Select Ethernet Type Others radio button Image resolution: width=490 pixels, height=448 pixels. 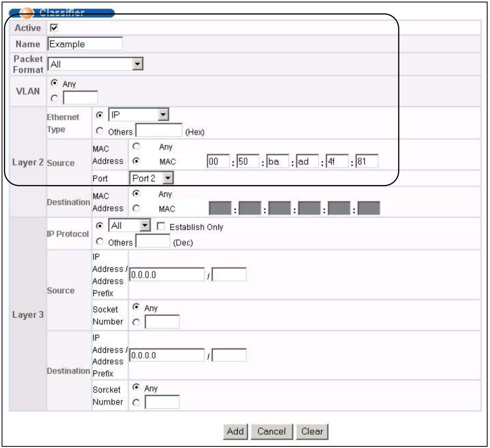pyautogui.click(x=99, y=131)
